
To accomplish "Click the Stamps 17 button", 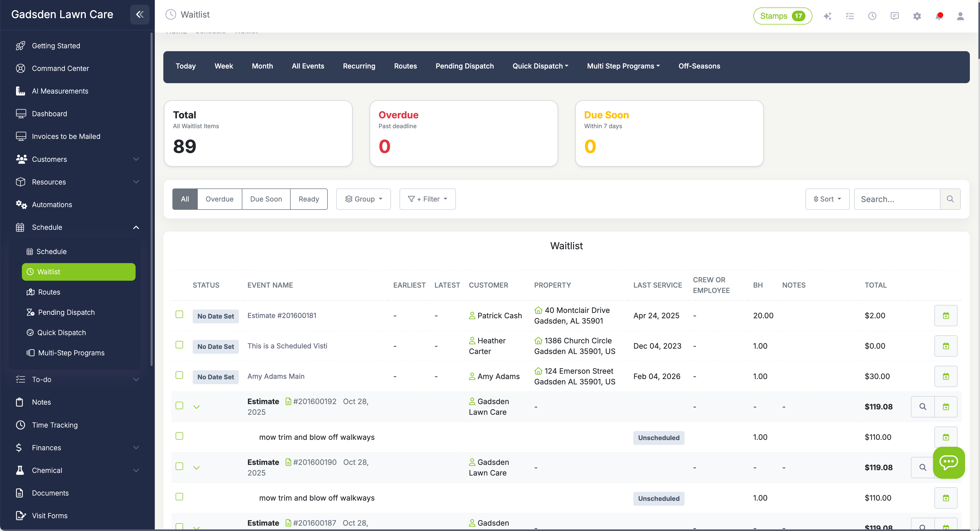I will coord(782,16).
